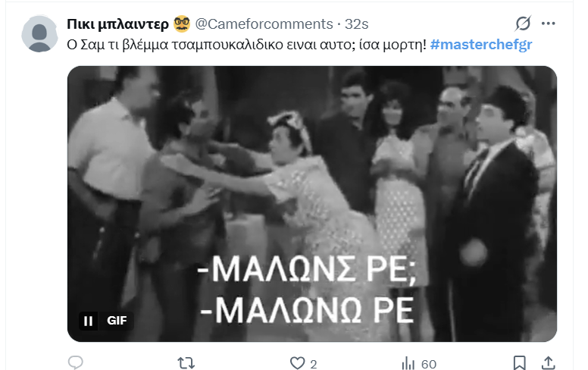This screenshot has height=370, width=588.
Task: Open the black-and-white GIF media
Action: pyautogui.click(x=312, y=204)
